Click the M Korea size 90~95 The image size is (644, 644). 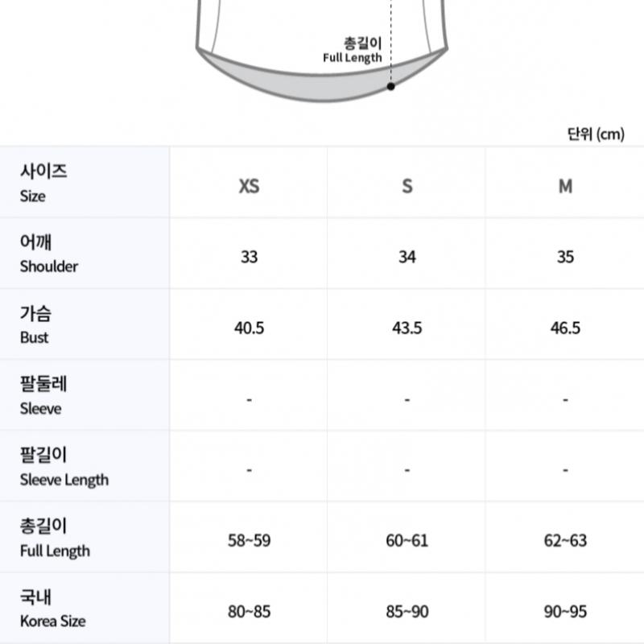[x=565, y=612]
